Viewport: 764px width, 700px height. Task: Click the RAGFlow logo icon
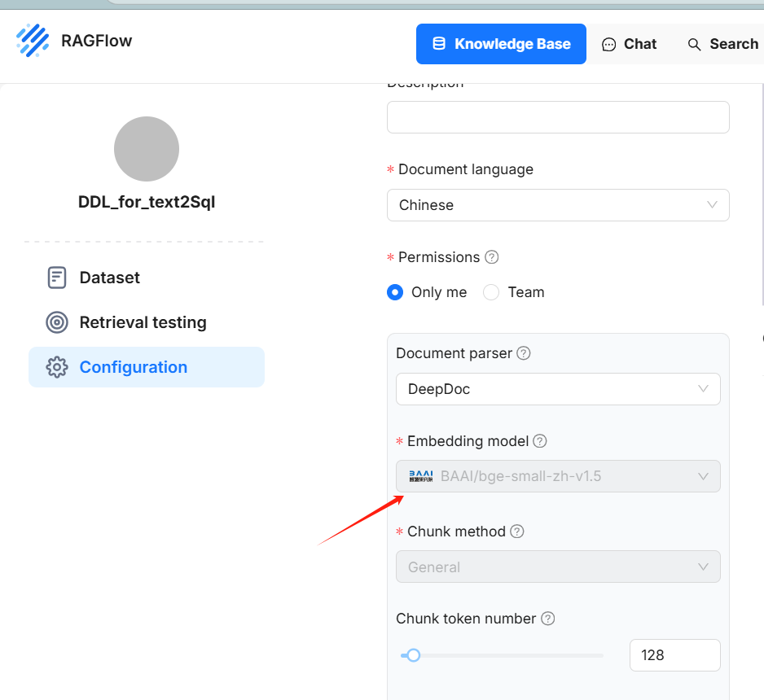33,41
